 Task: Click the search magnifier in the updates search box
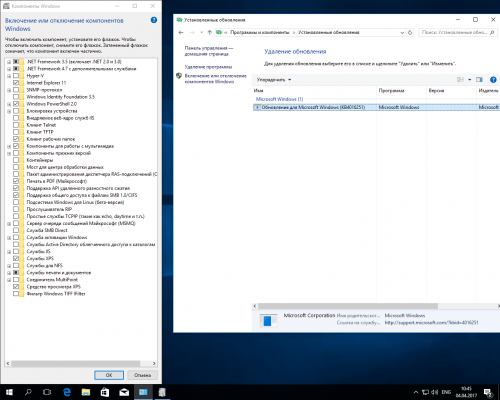pos(492,32)
